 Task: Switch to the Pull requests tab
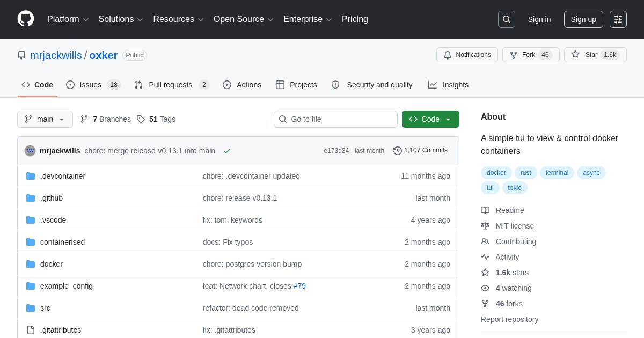click(172, 85)
